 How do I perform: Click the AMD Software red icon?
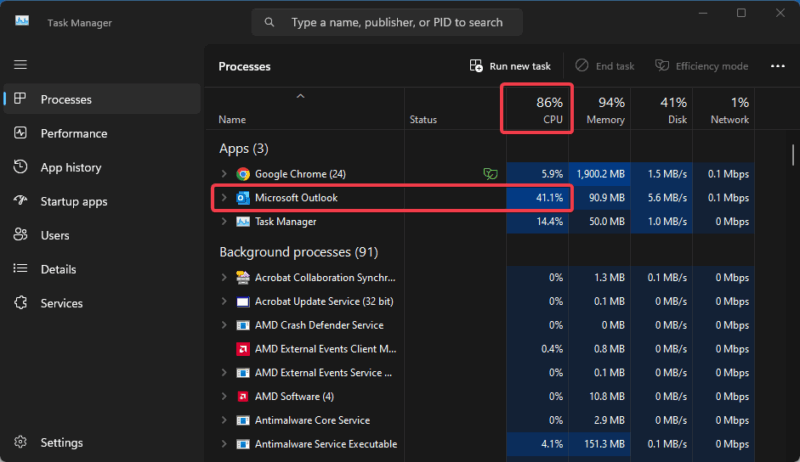[243, 396]
